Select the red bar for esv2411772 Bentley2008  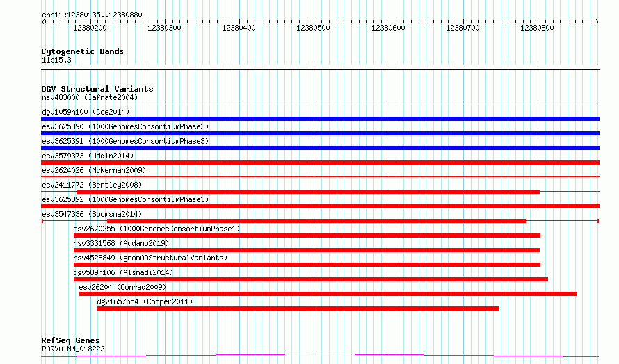pyautogui.click(x=308, y=192)
